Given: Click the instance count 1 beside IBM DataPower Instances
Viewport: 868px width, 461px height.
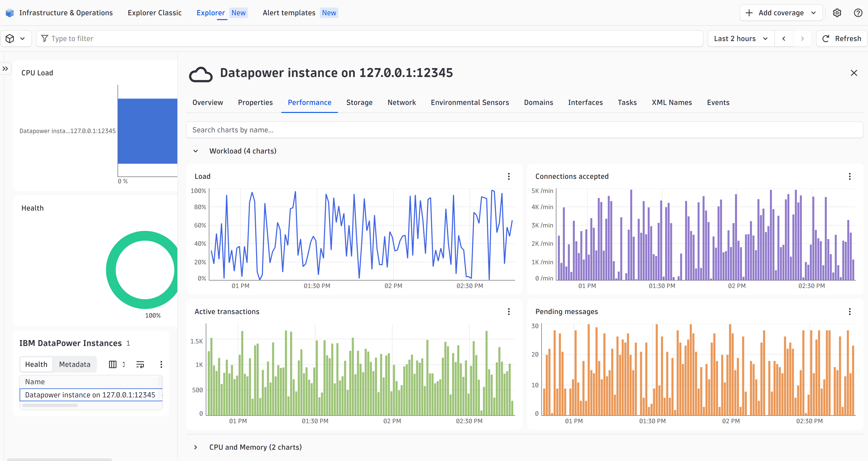Looking at the screenshot, I should click(x=128, y=343).
